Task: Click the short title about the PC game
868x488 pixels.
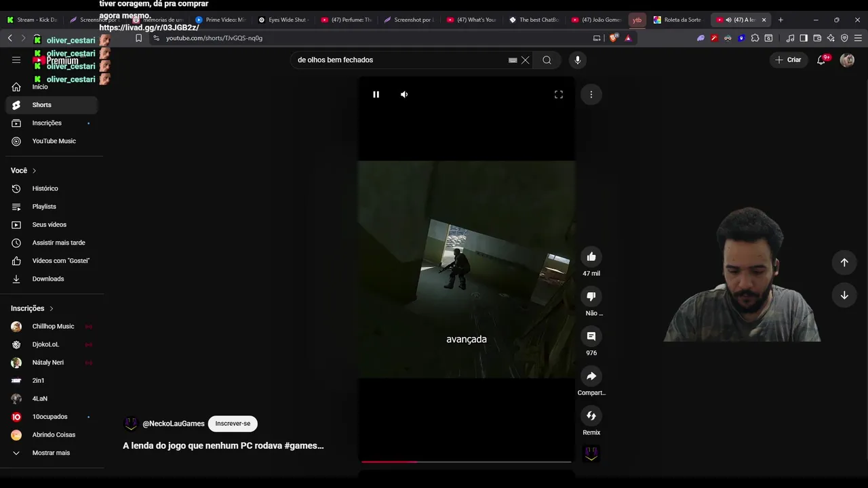Action: [x=223, y=445]
